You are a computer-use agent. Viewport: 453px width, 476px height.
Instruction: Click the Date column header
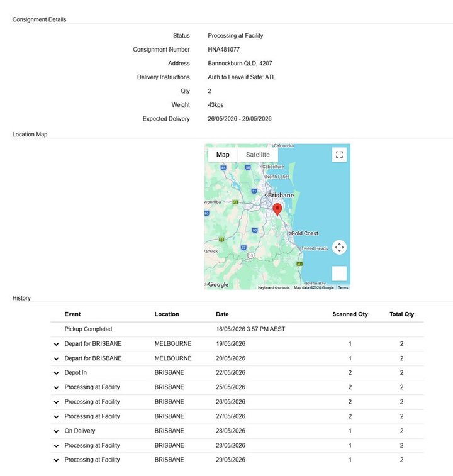click(222, 314)
